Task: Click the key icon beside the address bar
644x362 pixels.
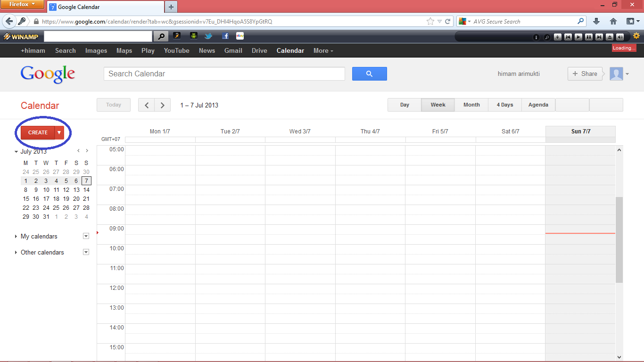Action: pyautogui.click(x=22, y=21)
